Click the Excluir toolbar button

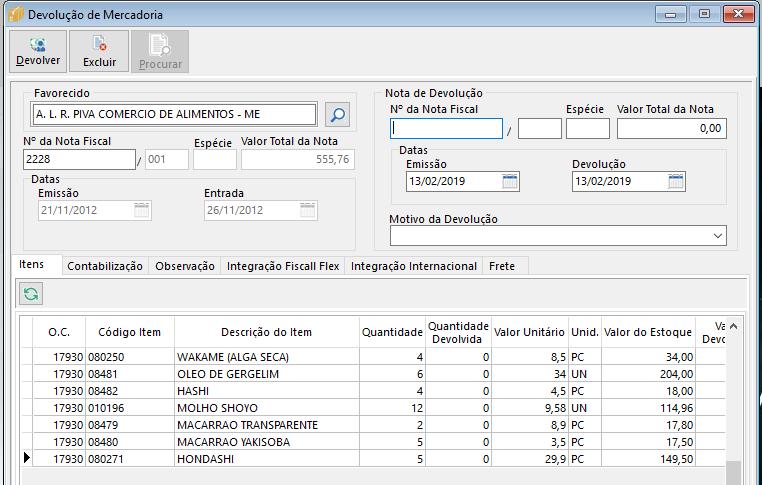pos(99,52)
